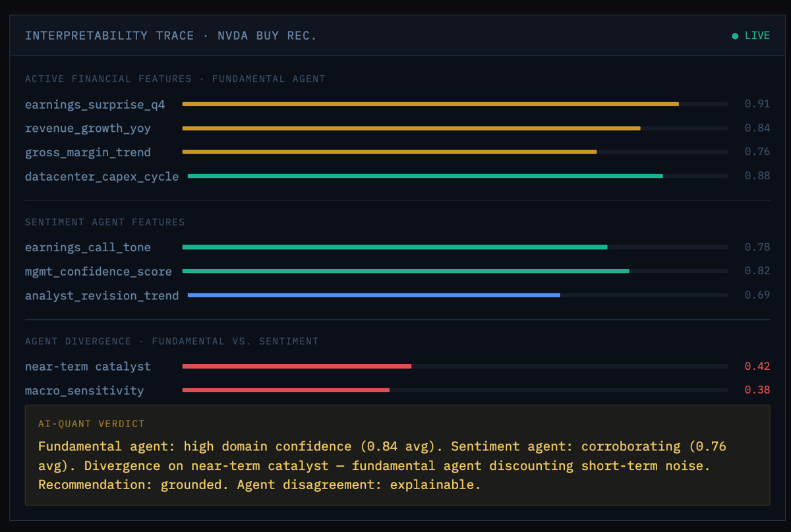
Task: Select the analyst_revision_trend feature label
Action: [x=102, y=296]
